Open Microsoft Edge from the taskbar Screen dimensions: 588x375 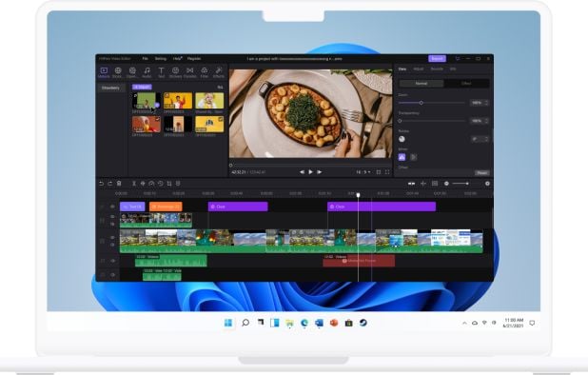click(x=304, y=323)
